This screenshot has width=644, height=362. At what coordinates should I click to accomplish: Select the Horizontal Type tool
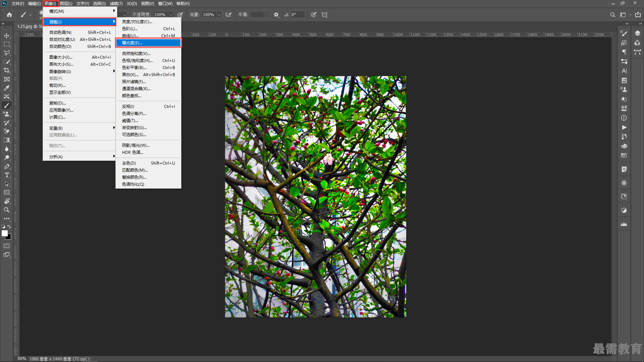(x=7, y=175)
